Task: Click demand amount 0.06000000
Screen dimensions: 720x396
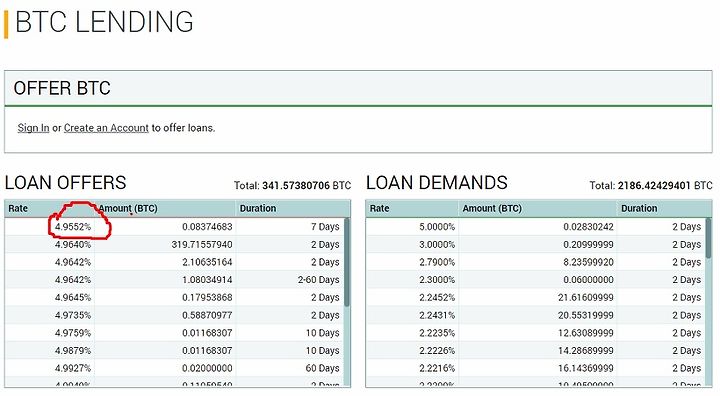Action: point(588,280)
